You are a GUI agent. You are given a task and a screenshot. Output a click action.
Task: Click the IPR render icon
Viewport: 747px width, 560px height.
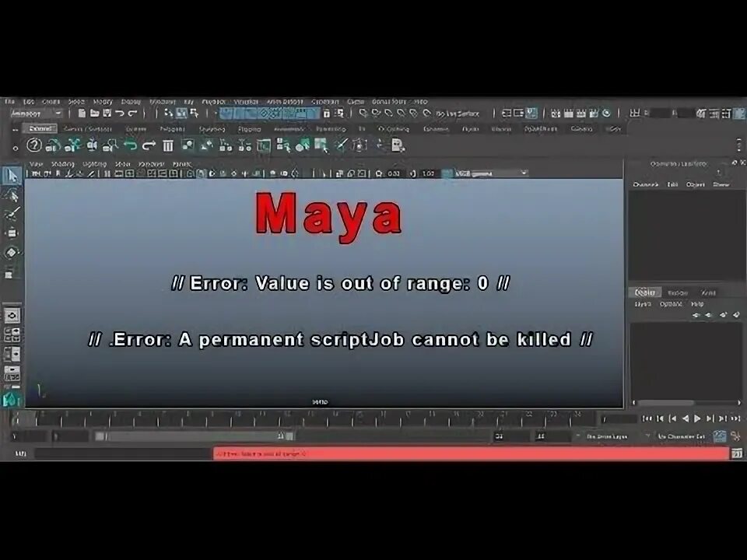coord(581,114)
